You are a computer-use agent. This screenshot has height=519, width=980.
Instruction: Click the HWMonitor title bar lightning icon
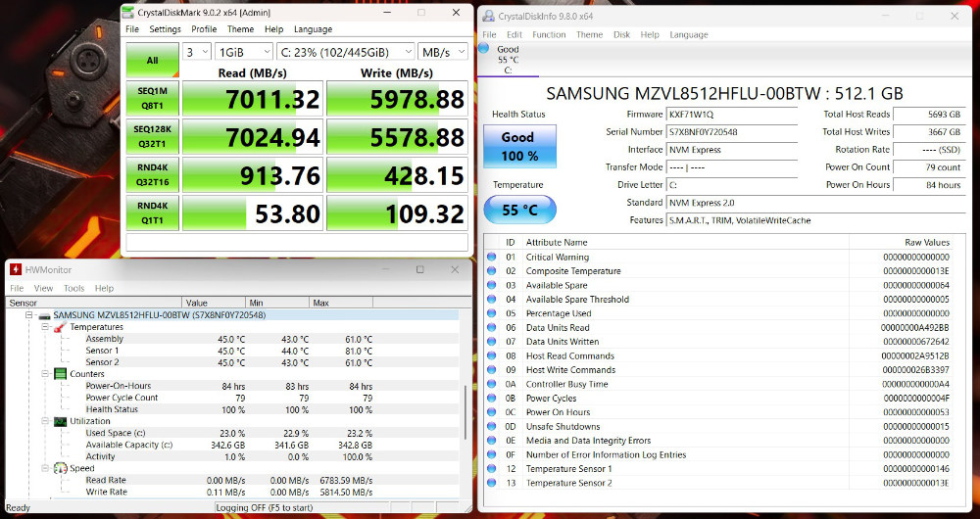click(x=15, y=270)
